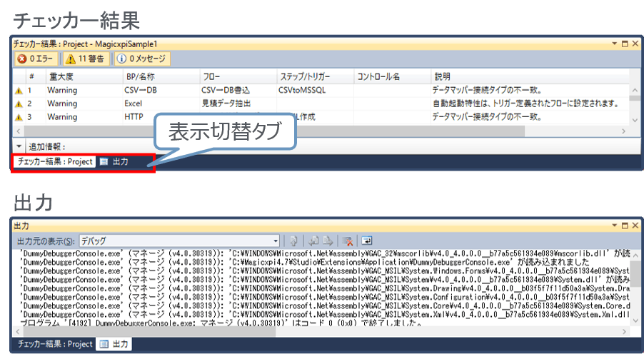Image resolution: width=644 pixels, height=354 pixels.
Task: Click Find Message in Code icon
Action: coord(293,241)
